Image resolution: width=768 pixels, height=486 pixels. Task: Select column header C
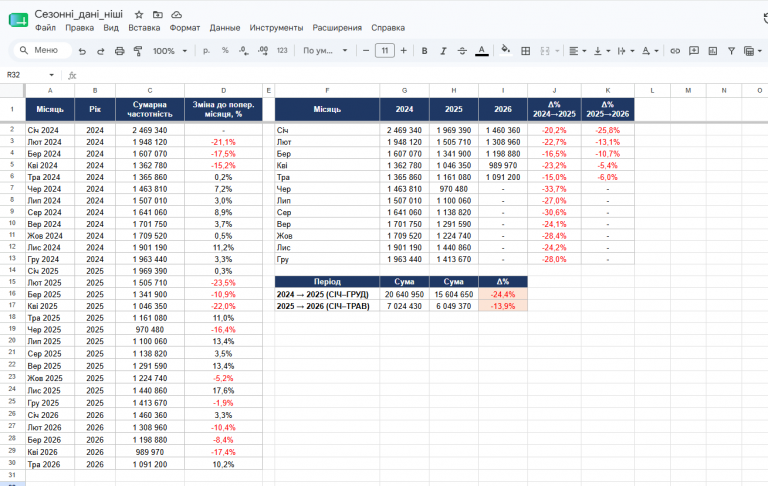tap(150, 90)
